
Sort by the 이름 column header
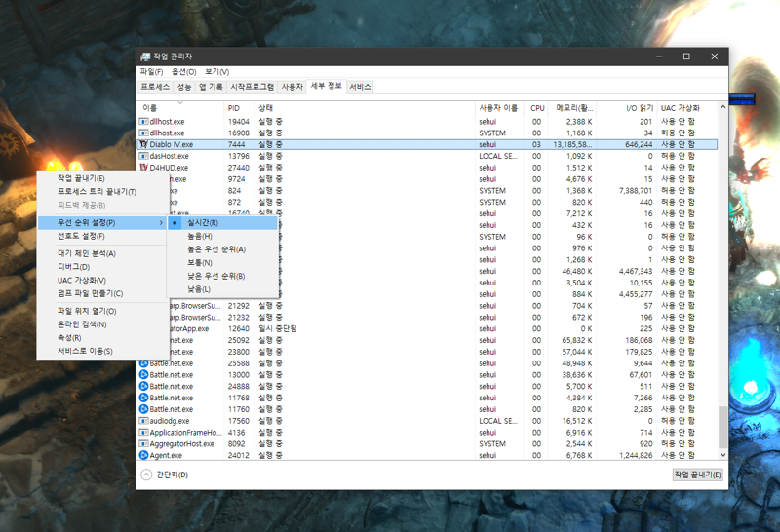tap(180, 108)
